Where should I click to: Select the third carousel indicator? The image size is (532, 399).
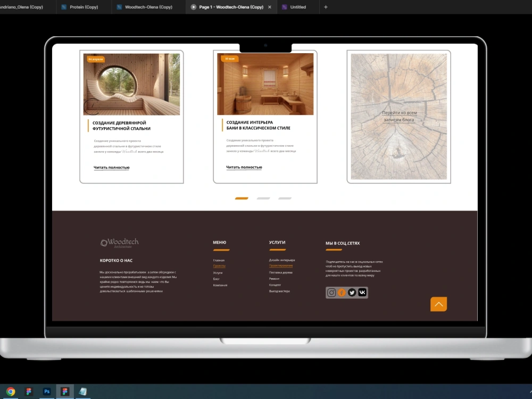(285, 198)
